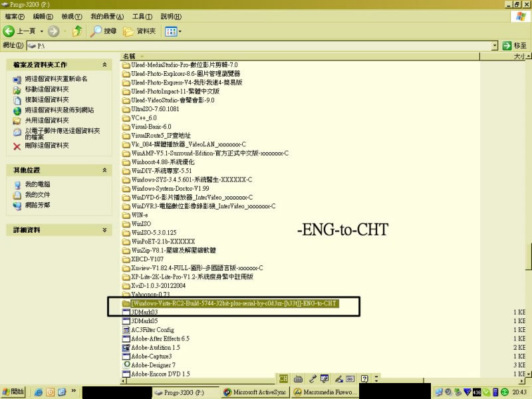Select the VC++_6.0 folder
The width and height of the screenshot is (532, 399).
pyautogui.click(x=144, y=118)
